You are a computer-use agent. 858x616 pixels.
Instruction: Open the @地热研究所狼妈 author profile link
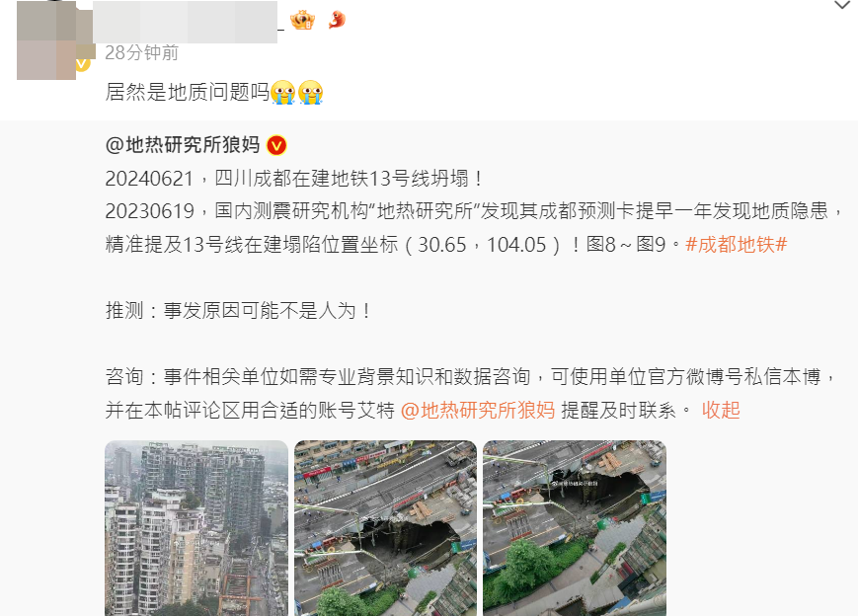pos(183,145)
